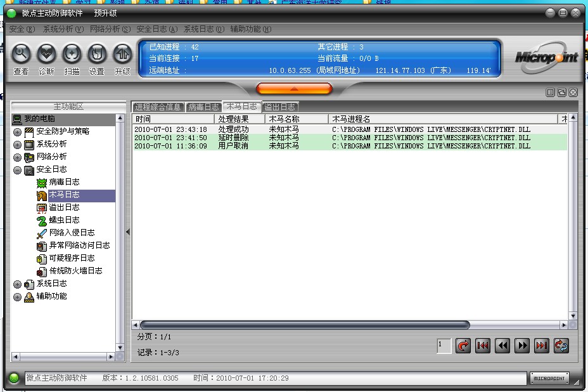Select the 11:36:09 用户取消 log row

[x=350, y=146]
